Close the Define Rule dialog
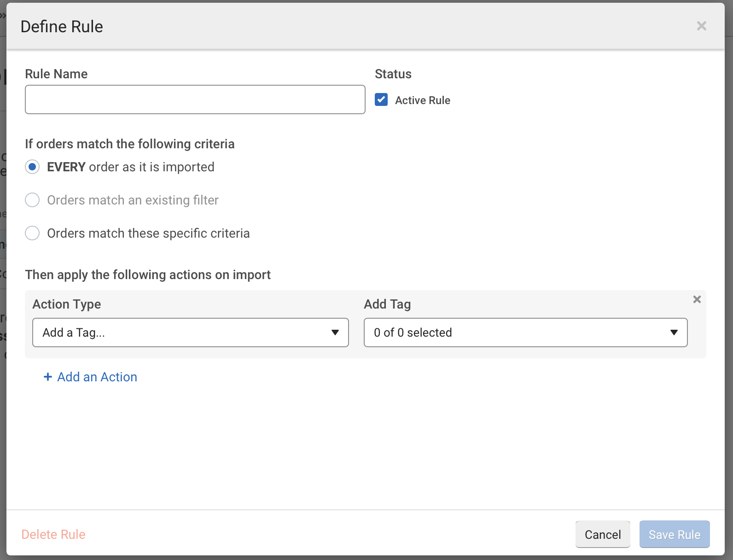Viewport: 733px width, 560px height. [x=701, y=26]
